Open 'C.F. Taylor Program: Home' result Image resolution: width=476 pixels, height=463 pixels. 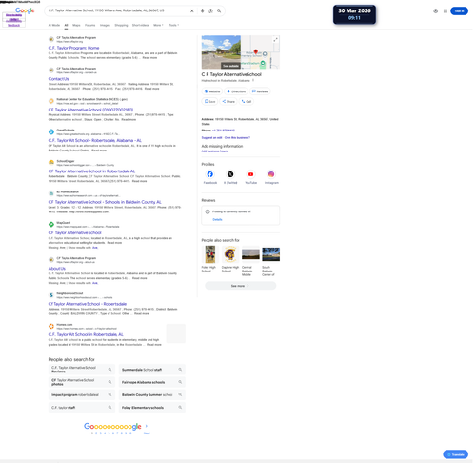coord(73,48)
